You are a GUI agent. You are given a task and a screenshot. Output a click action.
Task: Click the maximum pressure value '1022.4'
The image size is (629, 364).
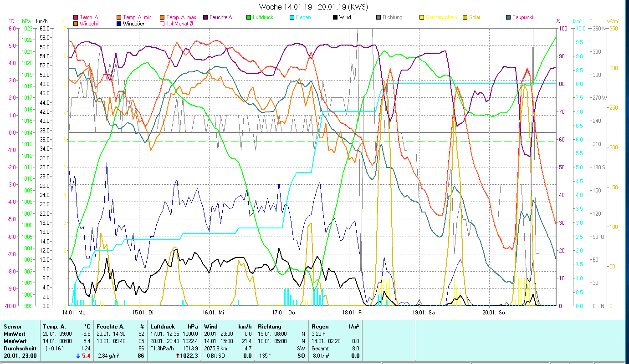tap(190, 341)
